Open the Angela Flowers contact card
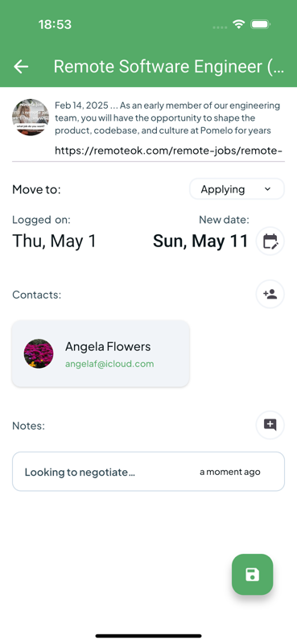The height and width of the screenshot is (644, 297). [x=101, y=353]
